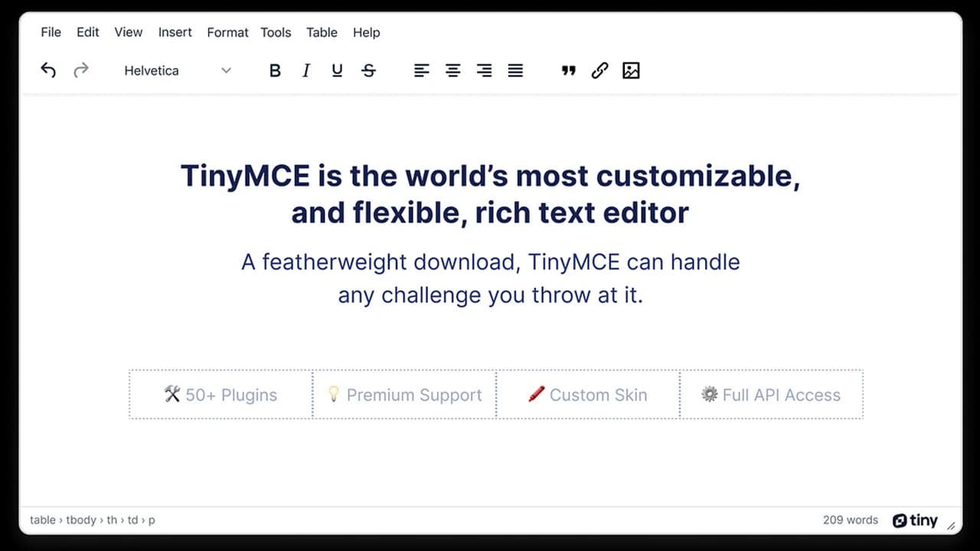980x551 pixels.
Task: Center align the text
Action: pos(453,70)
